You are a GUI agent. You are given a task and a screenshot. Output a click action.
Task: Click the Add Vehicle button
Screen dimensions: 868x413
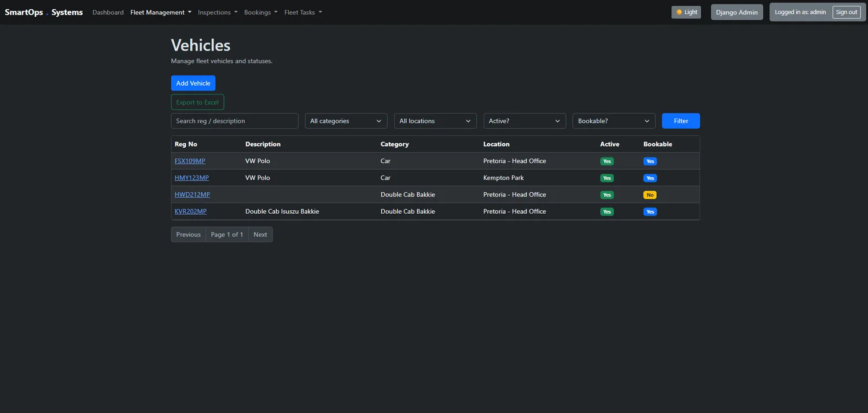[x=193, y=83]
